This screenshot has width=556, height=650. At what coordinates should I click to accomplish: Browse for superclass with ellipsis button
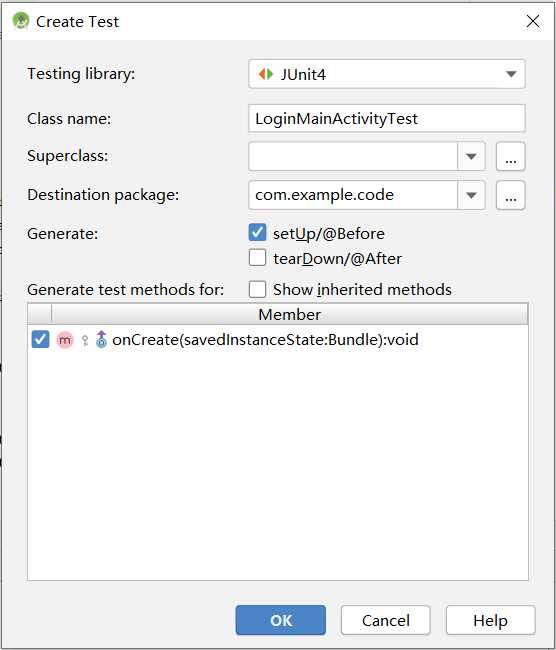click(x=510, y=156)
